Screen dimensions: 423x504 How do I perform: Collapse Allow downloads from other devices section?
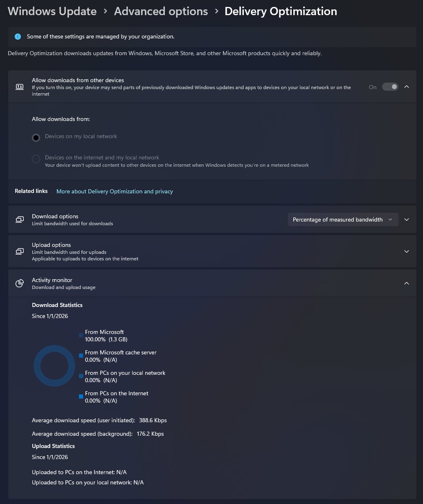pos(407,87)
